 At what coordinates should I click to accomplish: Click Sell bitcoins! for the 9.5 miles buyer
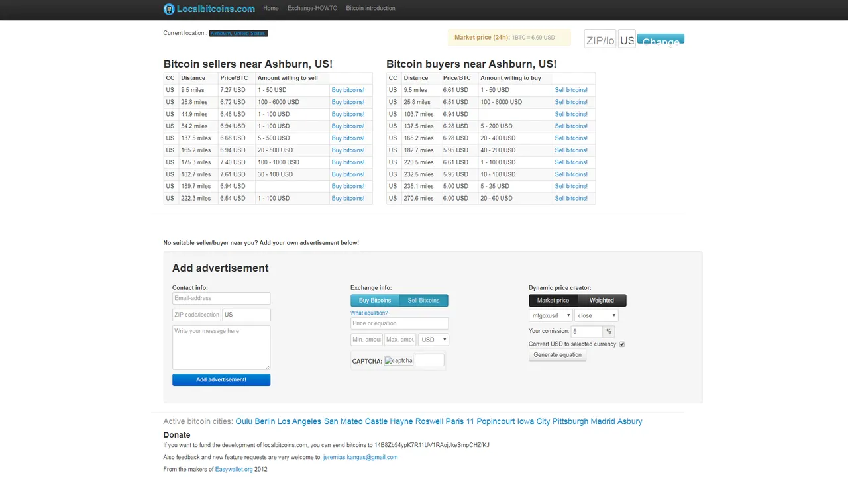(x=571, y=90)
